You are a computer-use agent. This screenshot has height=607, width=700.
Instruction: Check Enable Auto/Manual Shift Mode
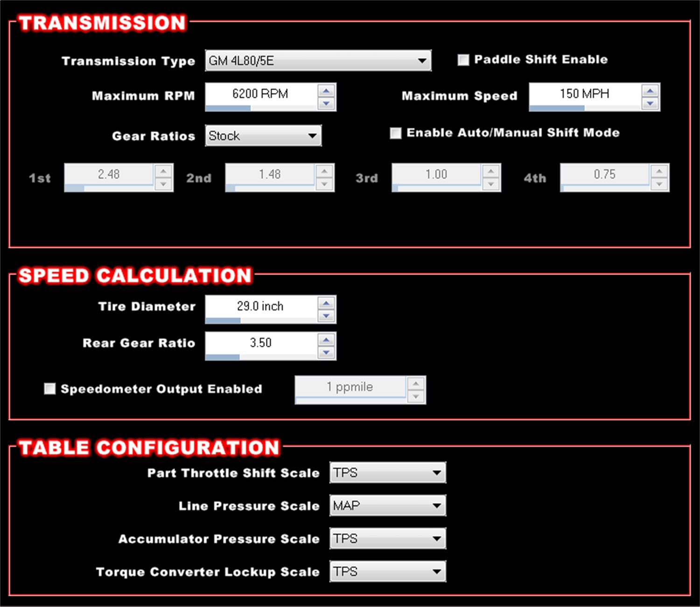pyautogui.click(x=395, y=133)
